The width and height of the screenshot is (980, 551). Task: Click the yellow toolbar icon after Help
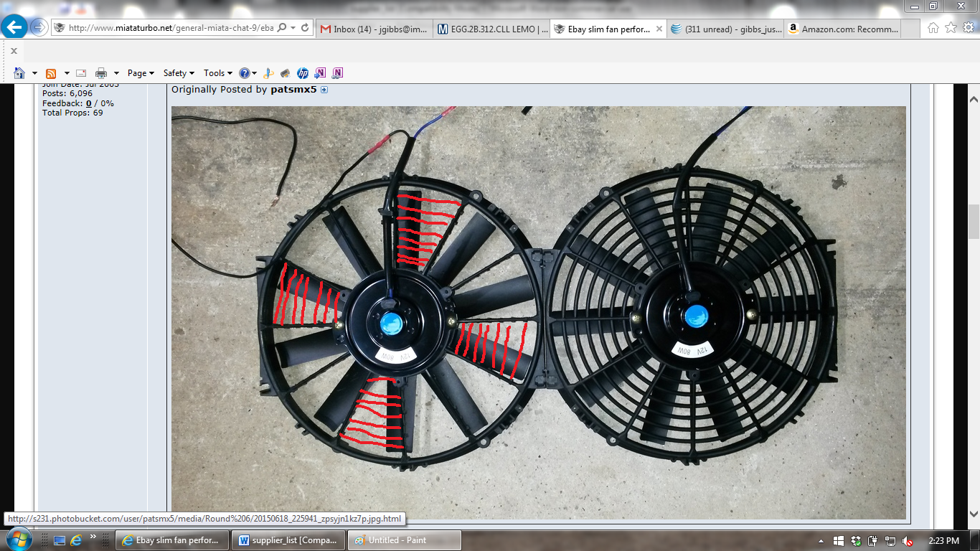(x=268, y=73)
